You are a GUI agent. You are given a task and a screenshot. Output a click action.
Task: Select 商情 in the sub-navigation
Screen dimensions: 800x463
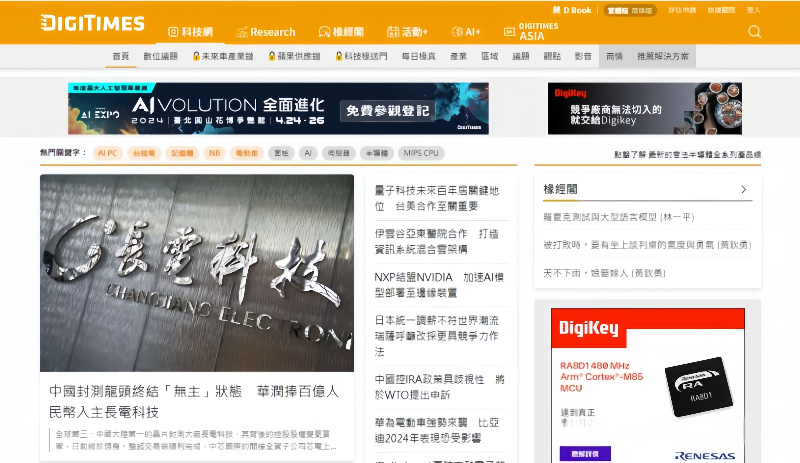[614, 56]
